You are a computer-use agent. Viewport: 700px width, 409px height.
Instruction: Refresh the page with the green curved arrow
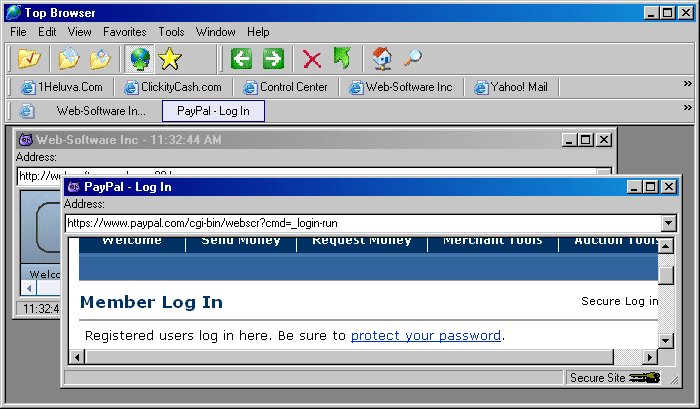342,58
